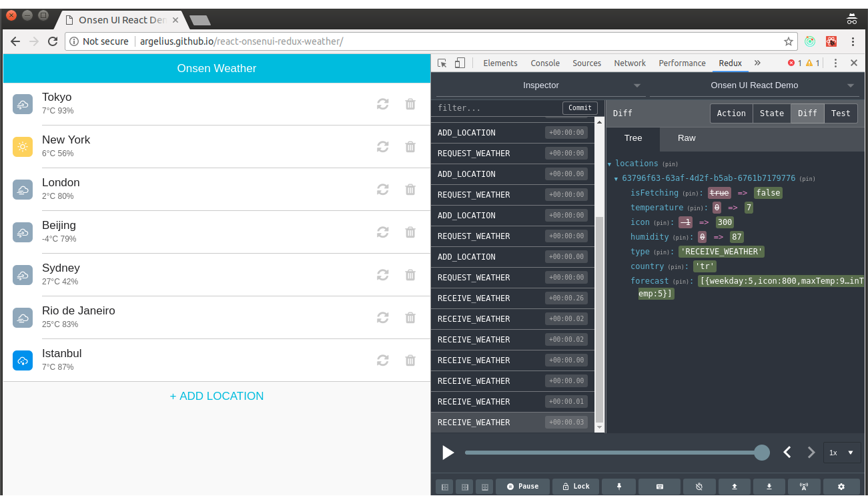Click the browser address bar
Image resolution: width=868 pixels, height=504 pixels.
(x=430, y=41)
